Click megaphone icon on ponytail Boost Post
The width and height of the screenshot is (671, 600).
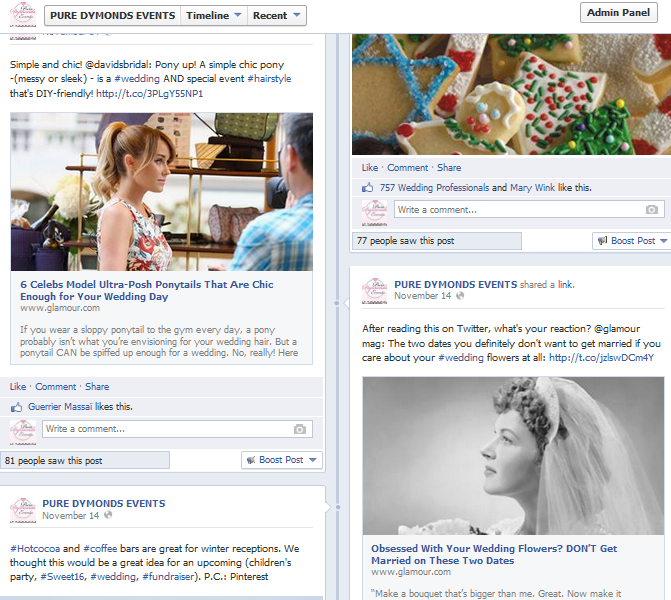[x=251, y=460]
